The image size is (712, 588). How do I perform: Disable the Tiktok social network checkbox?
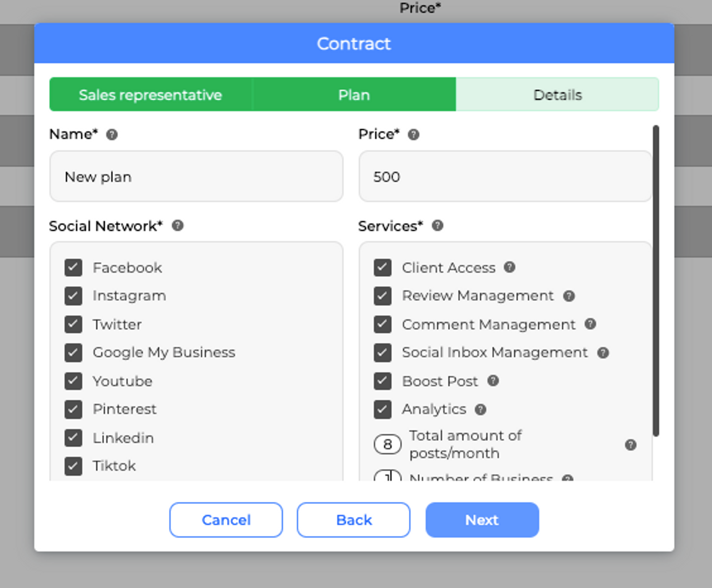pyautogui.click(x=73, y=466)
